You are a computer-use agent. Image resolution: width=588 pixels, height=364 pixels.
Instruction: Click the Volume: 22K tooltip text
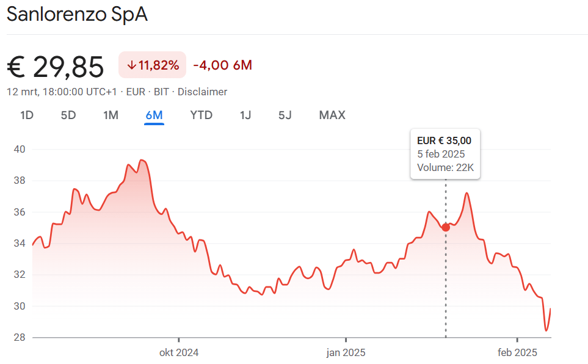(445, 167)
